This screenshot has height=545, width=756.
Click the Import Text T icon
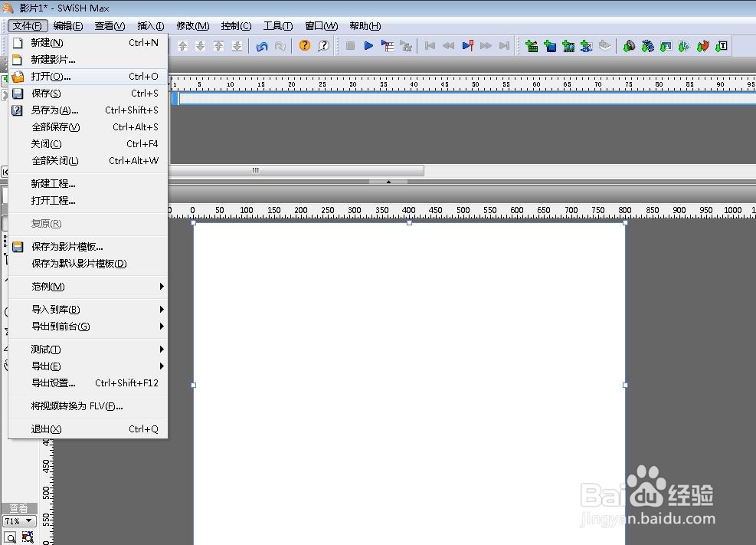click(722, 46)
